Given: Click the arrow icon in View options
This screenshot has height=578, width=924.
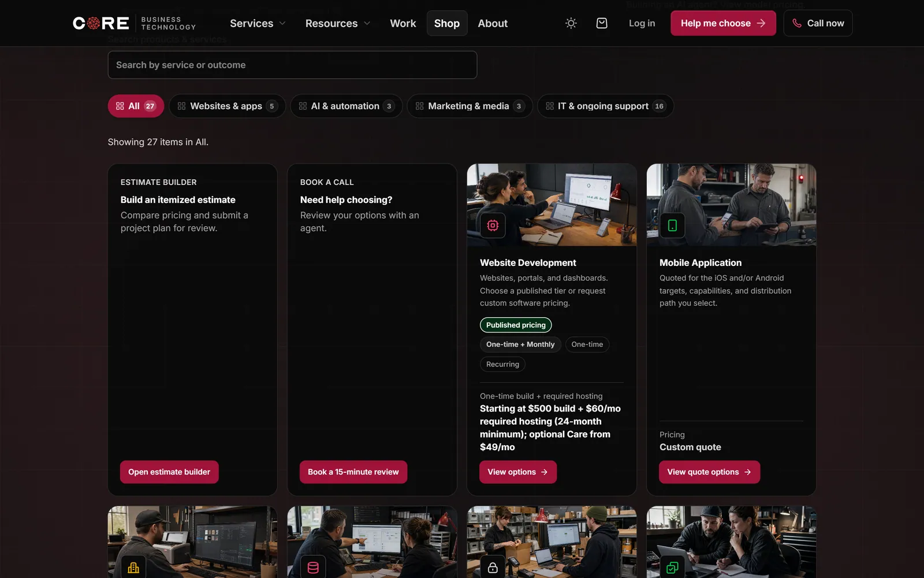Looking at the screenshot, I should click(x=544, y=472).
